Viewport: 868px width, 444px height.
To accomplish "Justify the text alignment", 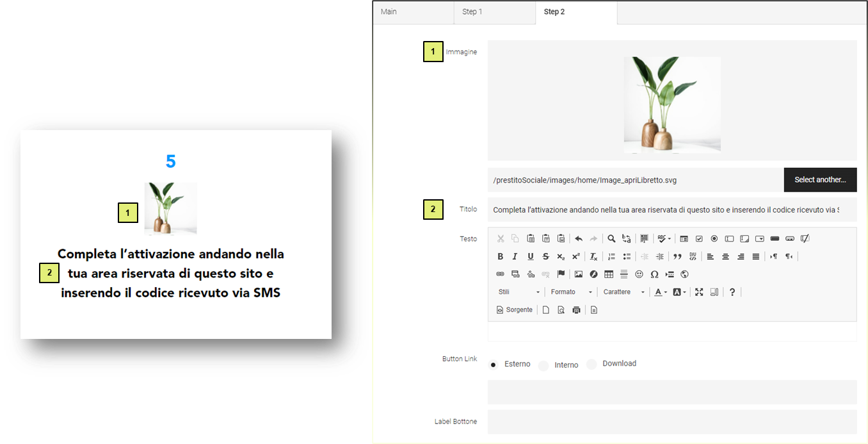I will pyautogui.click(x=756, y=256).
